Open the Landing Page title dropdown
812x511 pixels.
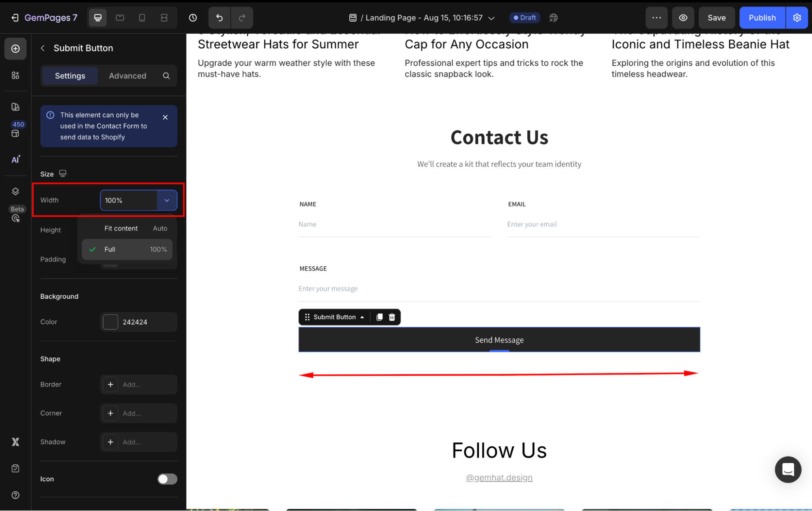tap(491, 18)
